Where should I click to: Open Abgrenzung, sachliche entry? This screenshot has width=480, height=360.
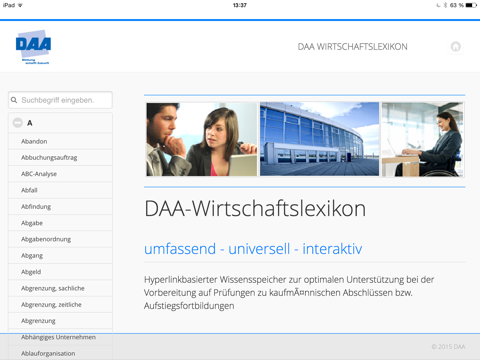point(60,288)
